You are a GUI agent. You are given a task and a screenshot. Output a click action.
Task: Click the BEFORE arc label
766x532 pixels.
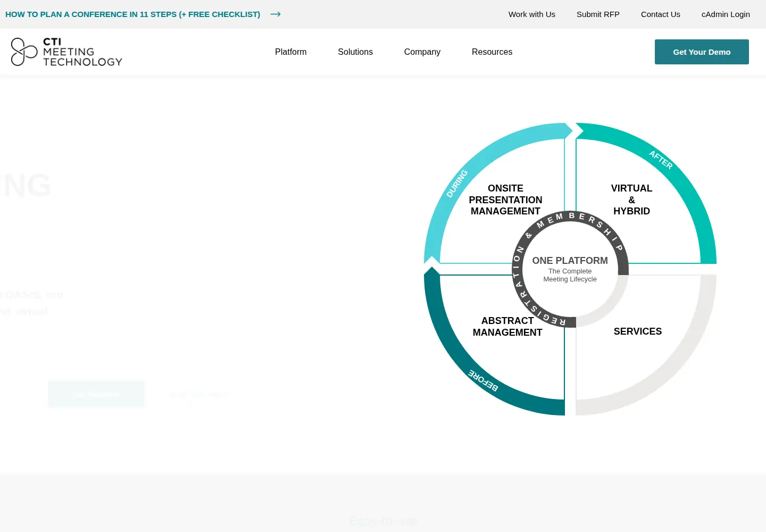[483, 380]
